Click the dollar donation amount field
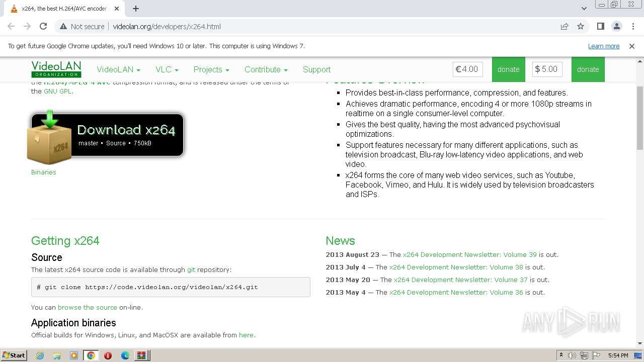Screen dimensions: 644x362 [547, 69]
